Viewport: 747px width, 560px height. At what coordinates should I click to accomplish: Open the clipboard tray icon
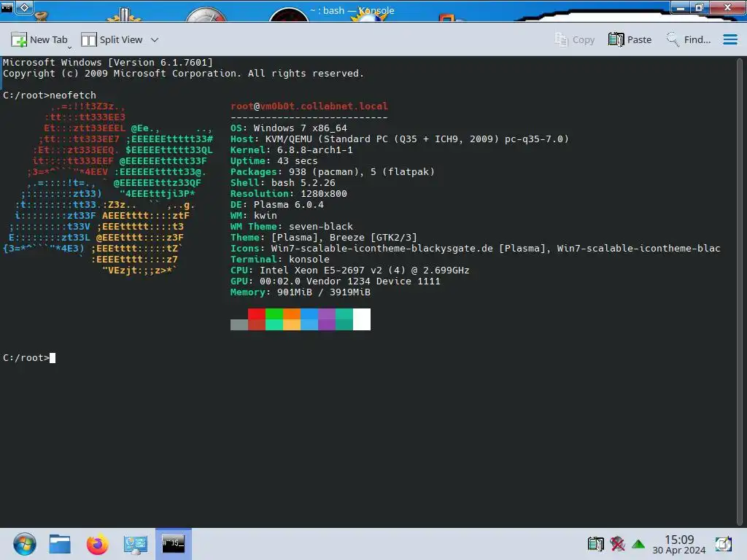(595, 544)
